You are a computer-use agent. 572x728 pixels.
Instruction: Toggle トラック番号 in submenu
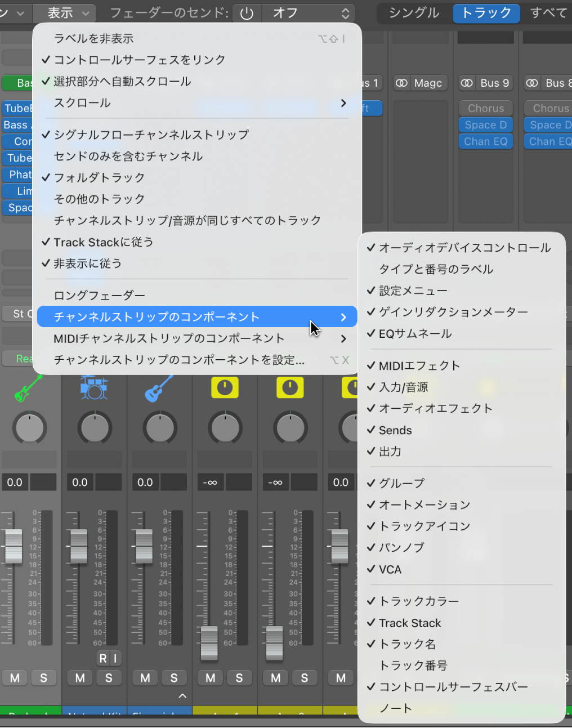click(x=462, y=666)
